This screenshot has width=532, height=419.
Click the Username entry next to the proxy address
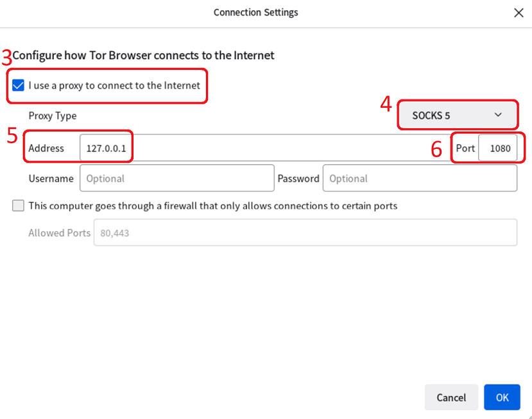(176, 178)
